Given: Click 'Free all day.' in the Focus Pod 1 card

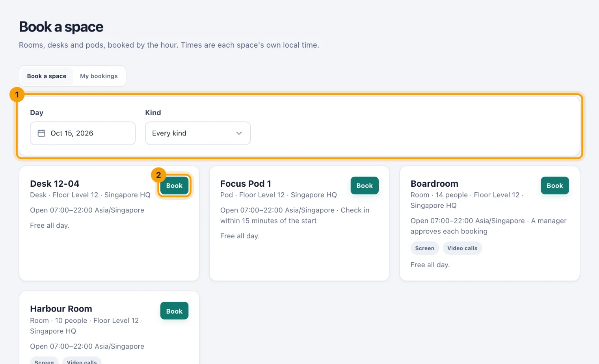Looking at the screenshot, I should pyautogui.click(x=240, y=236).
